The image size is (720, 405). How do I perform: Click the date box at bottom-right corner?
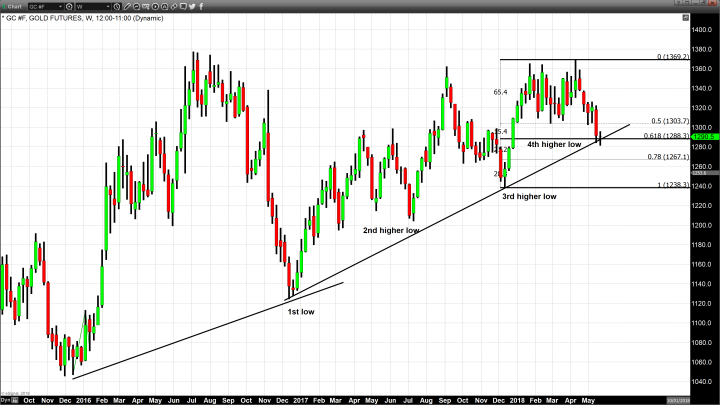[x=679, y=401]
